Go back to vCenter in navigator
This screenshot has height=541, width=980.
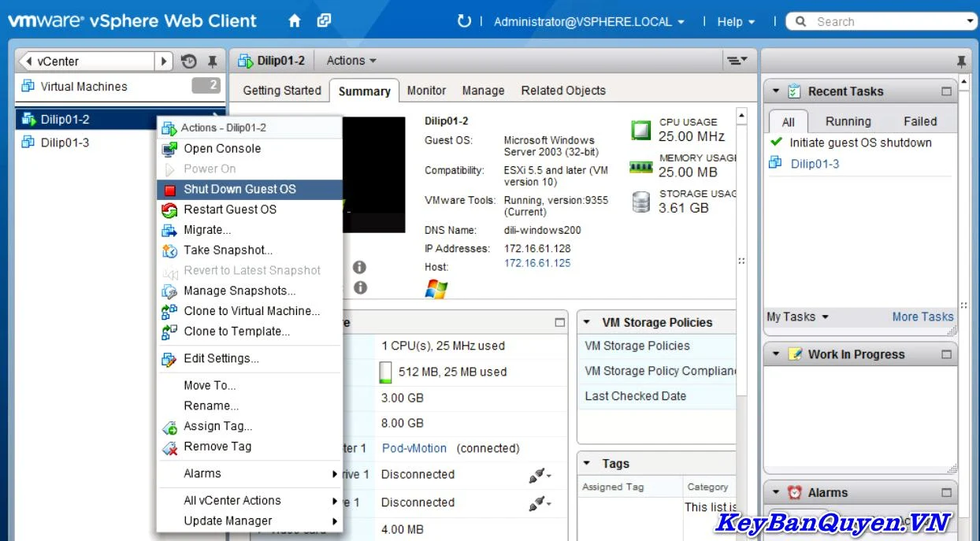pos(87,61)
